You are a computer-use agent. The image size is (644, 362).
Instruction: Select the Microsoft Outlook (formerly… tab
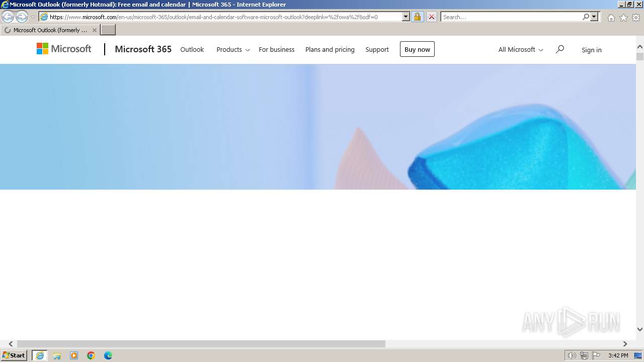[x=50, y=30]
